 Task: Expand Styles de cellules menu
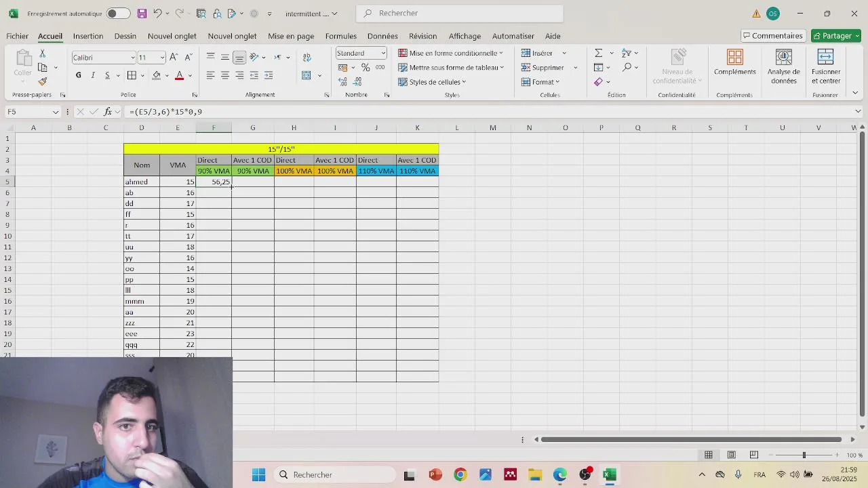(x=433, y=82)
